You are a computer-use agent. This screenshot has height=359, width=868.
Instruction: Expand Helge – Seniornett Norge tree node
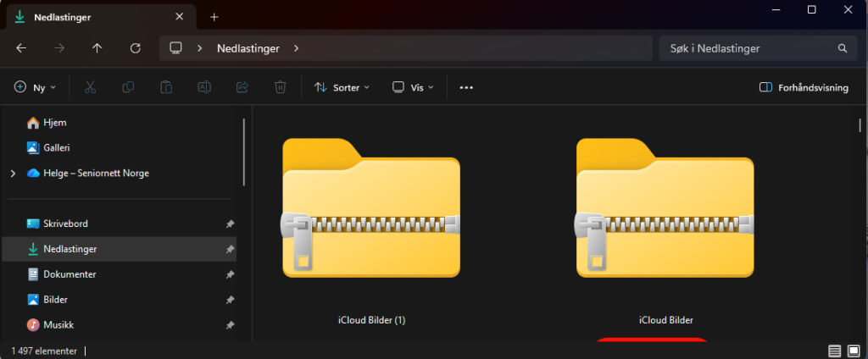pyautogui.click(x=12, y=173)
